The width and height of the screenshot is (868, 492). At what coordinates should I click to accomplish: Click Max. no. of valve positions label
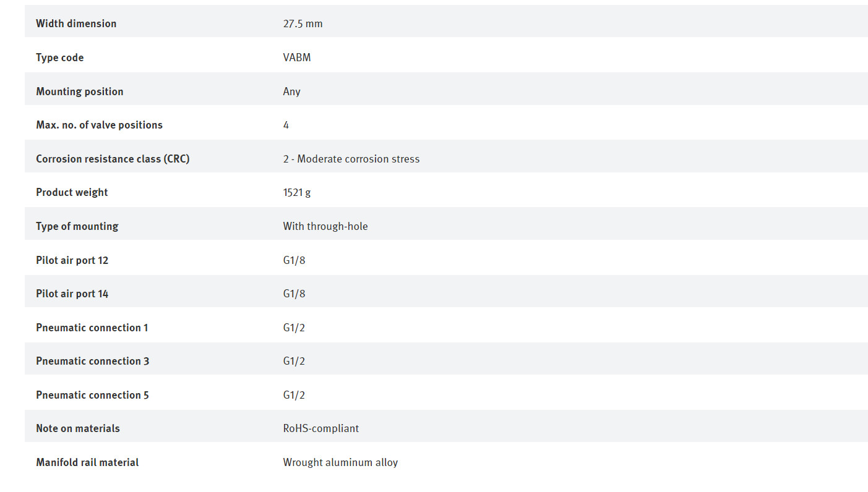coord(99,125)
